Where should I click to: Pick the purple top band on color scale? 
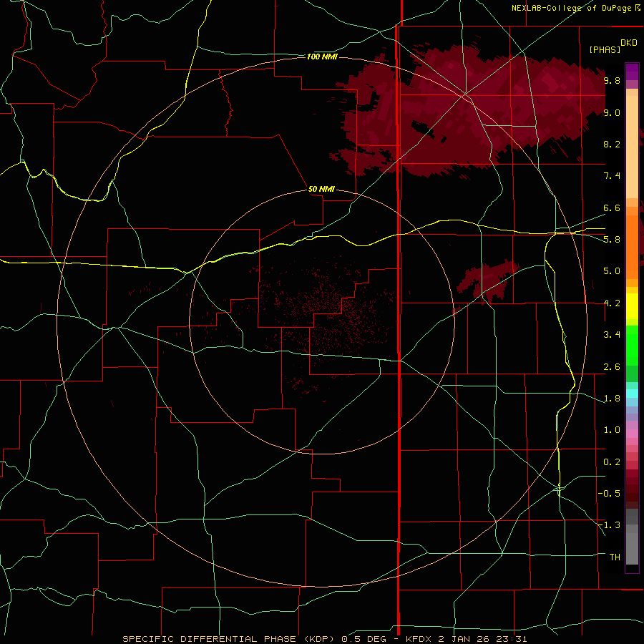(632, 72)
